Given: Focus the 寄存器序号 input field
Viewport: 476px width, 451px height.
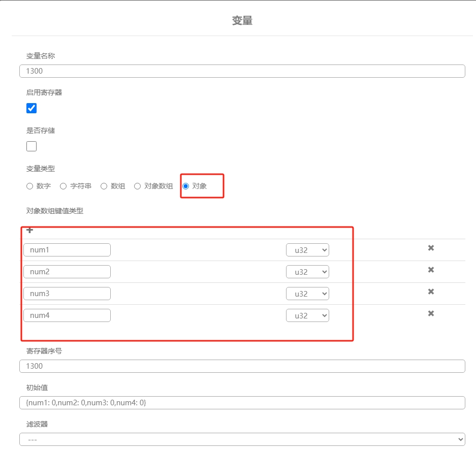Looking at the screenshot, I should point(242,366).
